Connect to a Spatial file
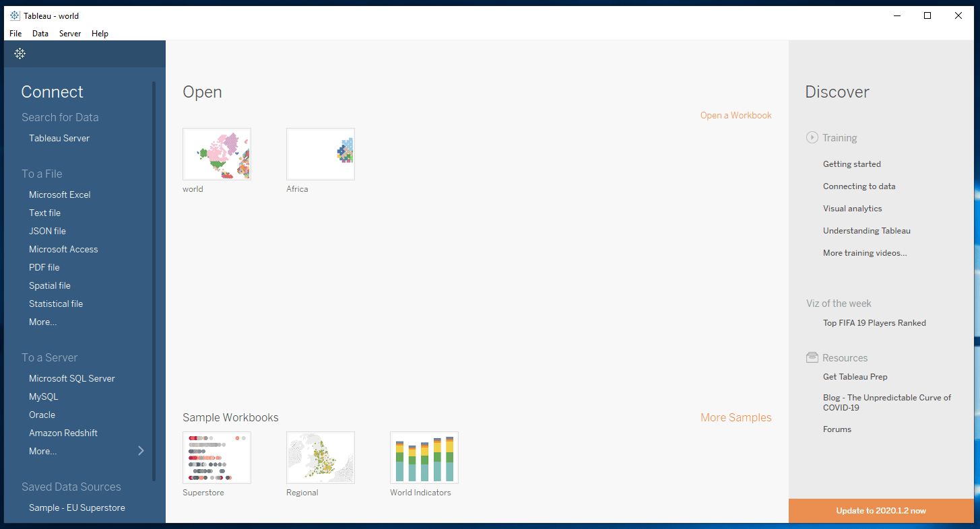Screen dimensions: 980x529 pos(50,285)
